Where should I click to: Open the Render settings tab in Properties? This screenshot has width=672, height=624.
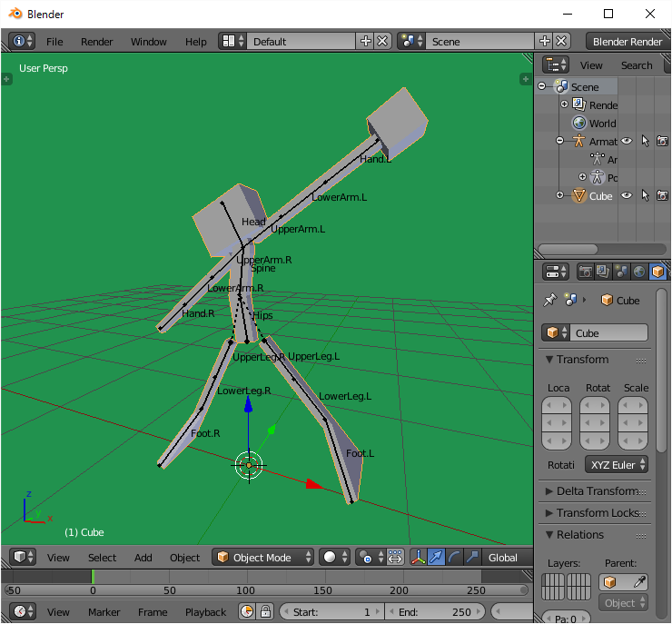pyautogui.click(x=586, y=272)
